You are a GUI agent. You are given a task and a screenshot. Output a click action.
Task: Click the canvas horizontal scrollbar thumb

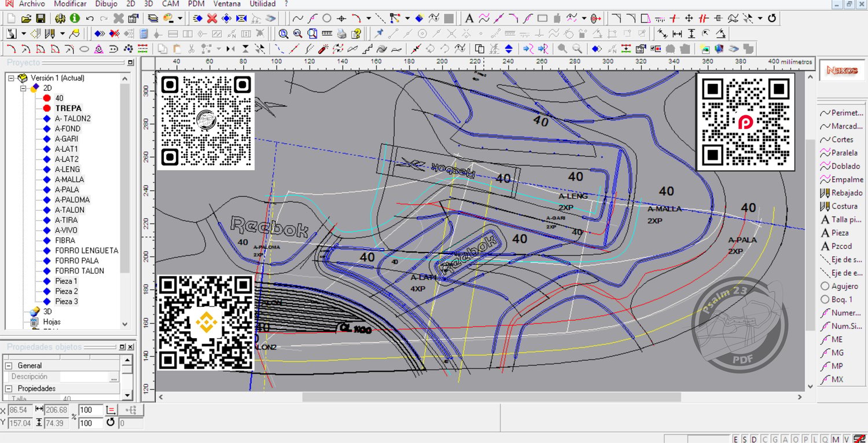coord(491,397)
